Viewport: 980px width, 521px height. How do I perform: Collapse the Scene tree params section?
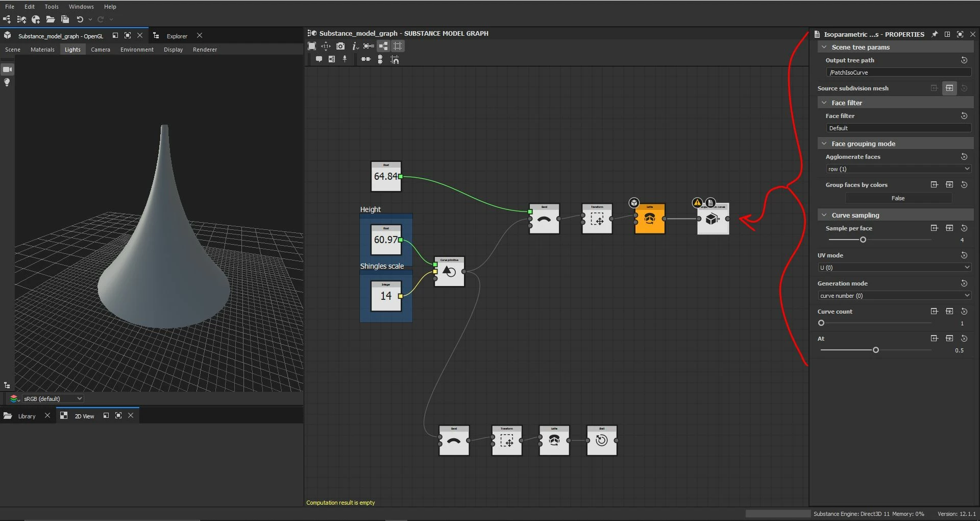(824, 47)
